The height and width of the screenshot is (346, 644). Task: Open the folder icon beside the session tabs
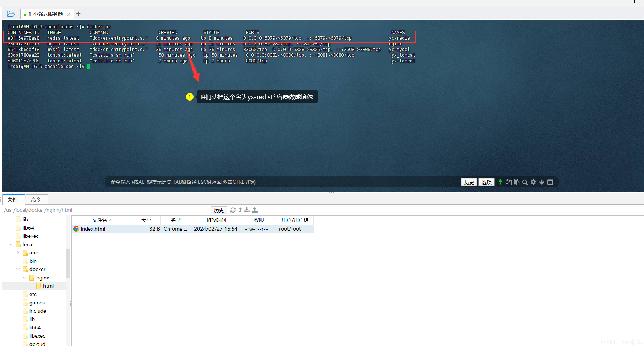pos(11,14)
